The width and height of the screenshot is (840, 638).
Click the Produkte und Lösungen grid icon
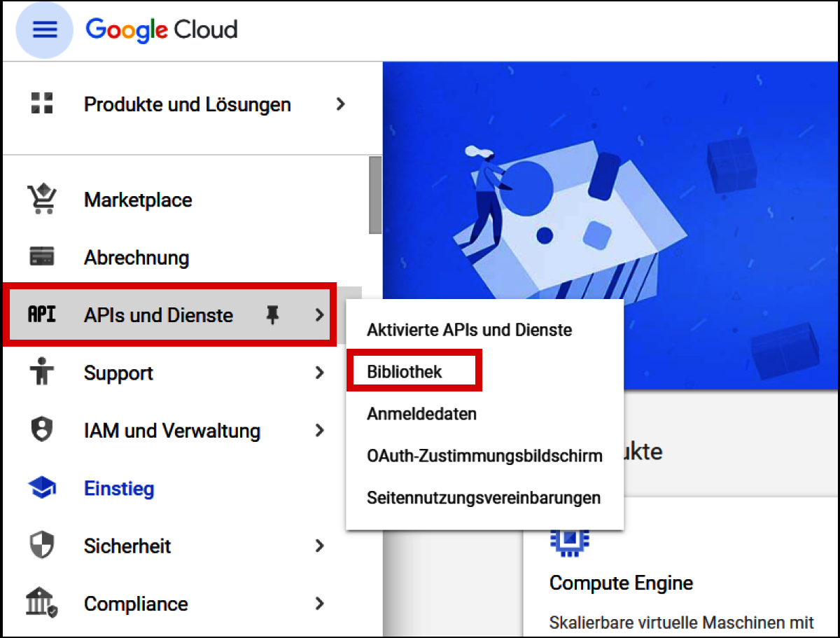(x=43, y=104)
